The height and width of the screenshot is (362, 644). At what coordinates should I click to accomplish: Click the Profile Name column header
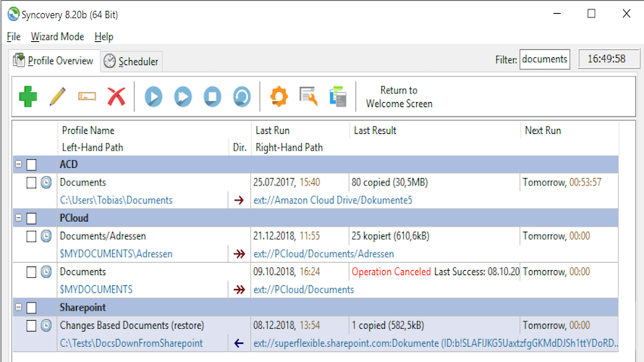tap(88, 130)
